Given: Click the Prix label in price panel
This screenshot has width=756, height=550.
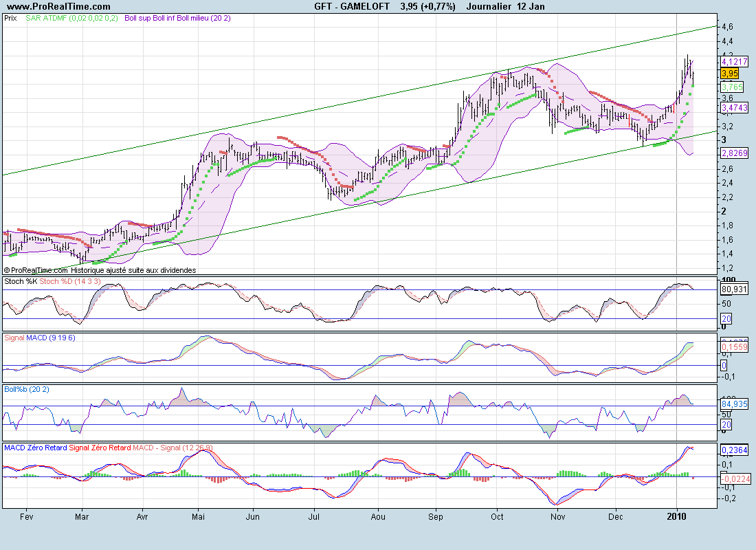Looking at the screenshot, I should (10, 19).
